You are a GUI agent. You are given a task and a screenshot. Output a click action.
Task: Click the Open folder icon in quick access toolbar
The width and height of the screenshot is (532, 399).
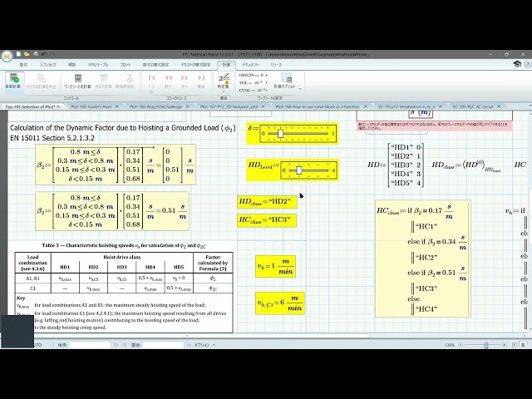[x=27, y=54]
